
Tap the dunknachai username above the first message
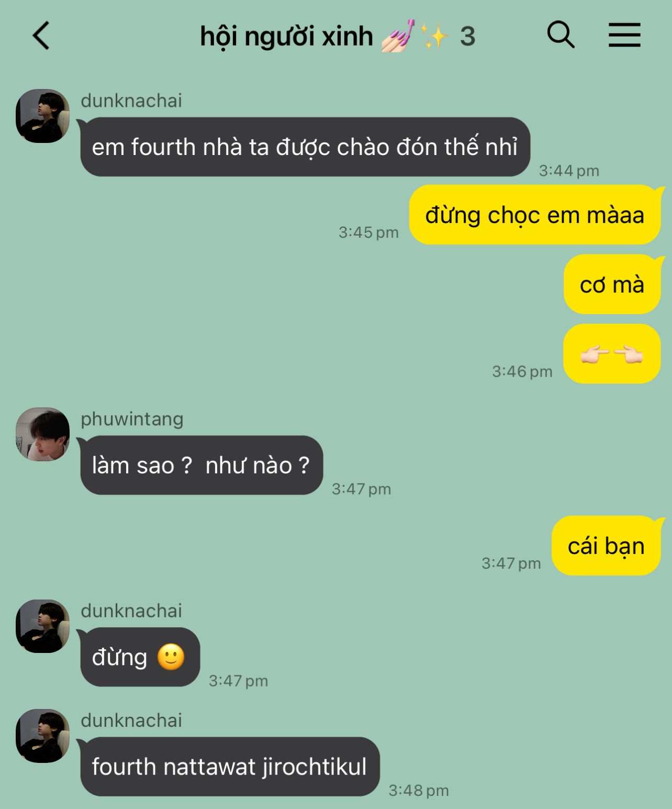pos(131,101)
